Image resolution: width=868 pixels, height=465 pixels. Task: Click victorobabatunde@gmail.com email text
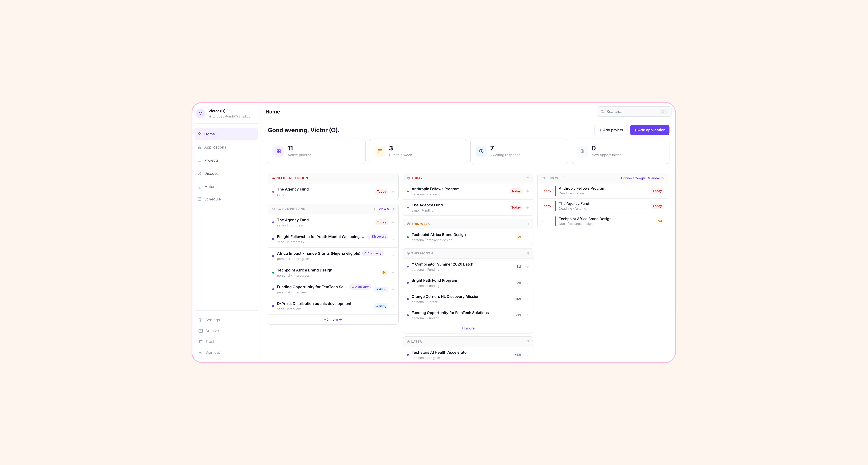(231, 117)
